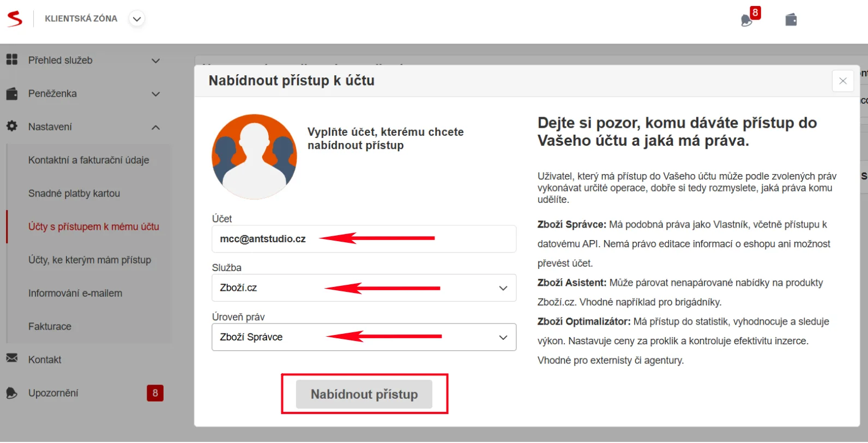This screenshot has width=868, height=443.
Task: Click the 'Účet' field label
Action: (x=222, y=219)
